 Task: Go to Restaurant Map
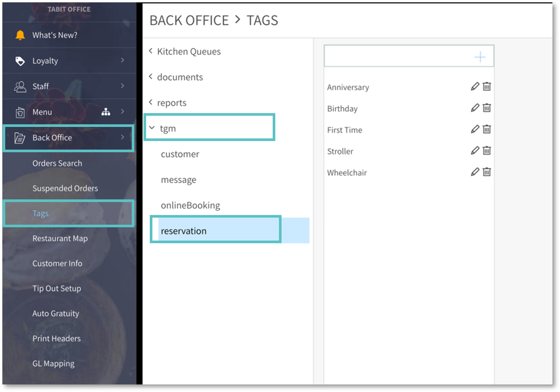(x=60, y=238)
